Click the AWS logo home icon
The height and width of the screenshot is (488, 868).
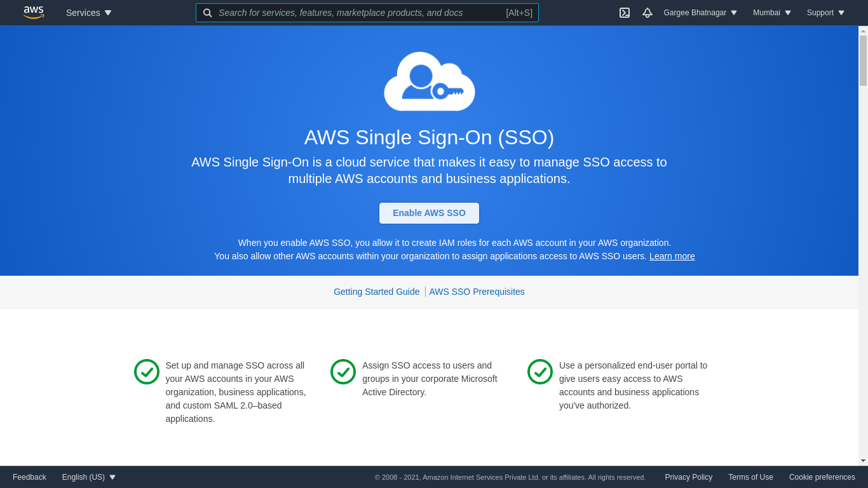pos(34,13)
